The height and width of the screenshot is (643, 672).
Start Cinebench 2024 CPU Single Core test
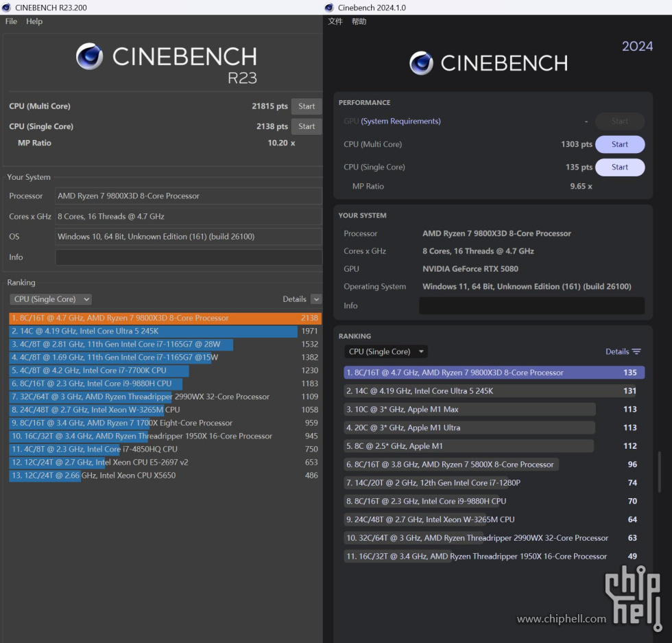(x=620, y=167)
